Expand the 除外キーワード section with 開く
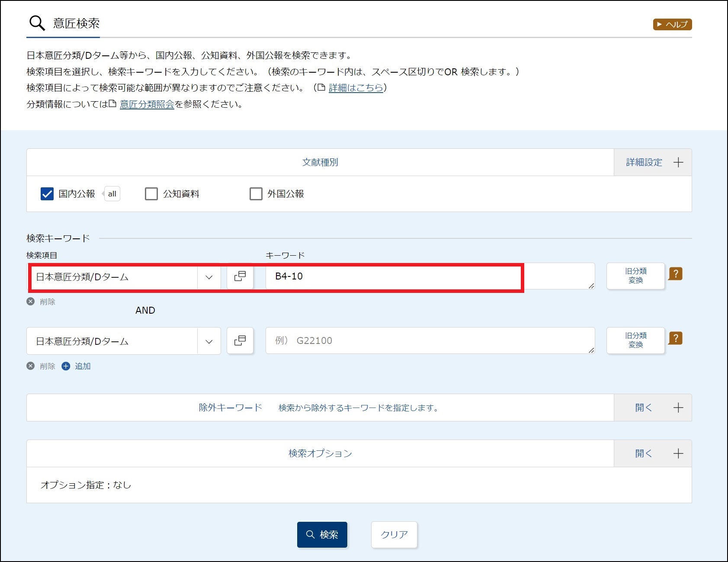728x562 pixels. click(x=653, y=408)
